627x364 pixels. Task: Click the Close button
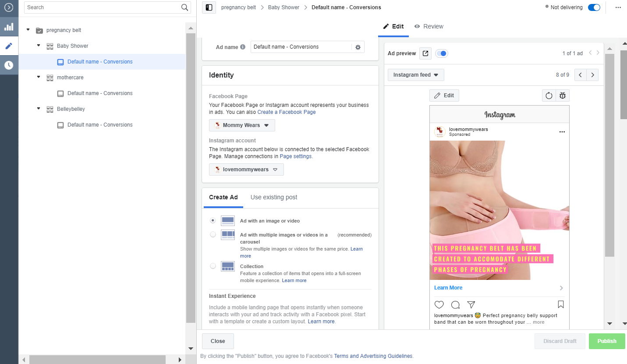(x=218, y=341)
